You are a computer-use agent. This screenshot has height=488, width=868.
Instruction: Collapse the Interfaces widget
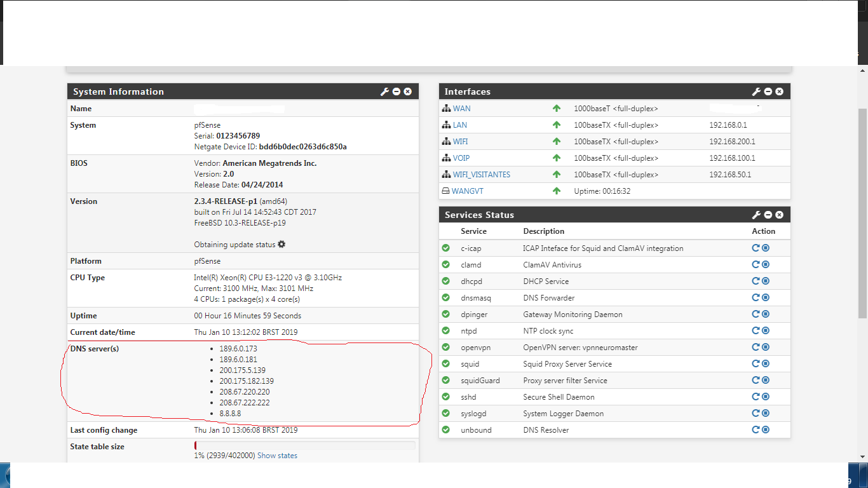[x=768, y=92]
